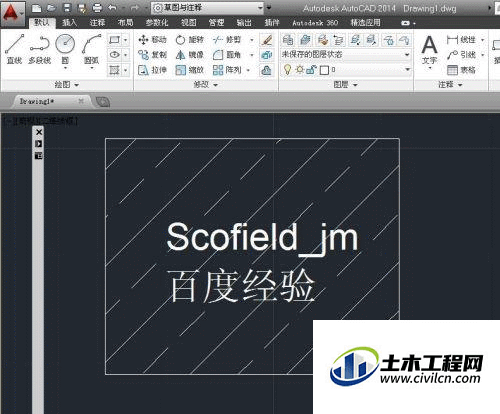Click the 表格 (Table) tool
This screenshot has height=414, width=500.
(461, 70)
